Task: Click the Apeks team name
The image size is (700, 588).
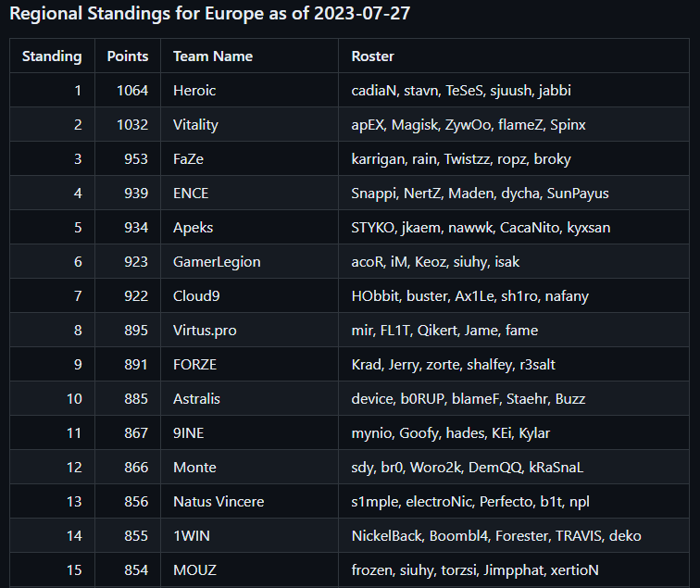Action: [193, 228]
